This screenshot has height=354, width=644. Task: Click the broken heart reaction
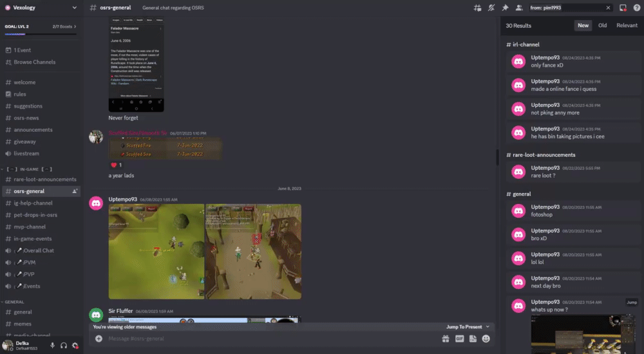pyautogui.click(x=116, y=165)
